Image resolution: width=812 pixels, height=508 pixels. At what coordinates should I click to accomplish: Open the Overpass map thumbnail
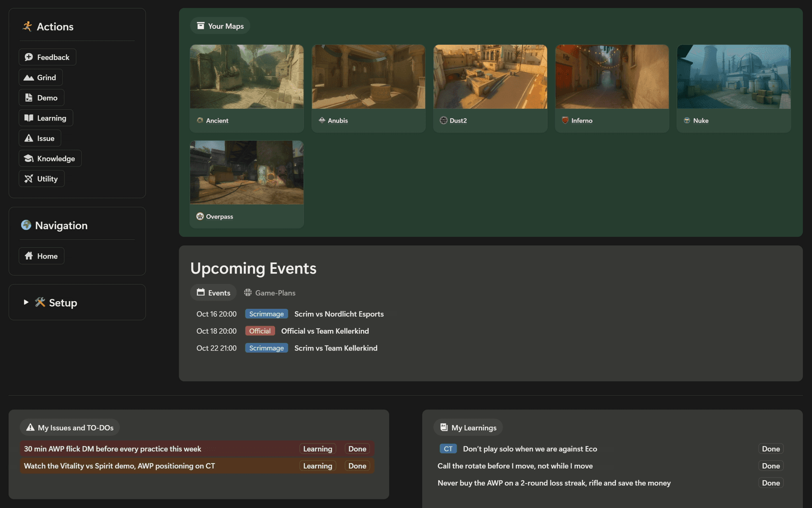247,173
